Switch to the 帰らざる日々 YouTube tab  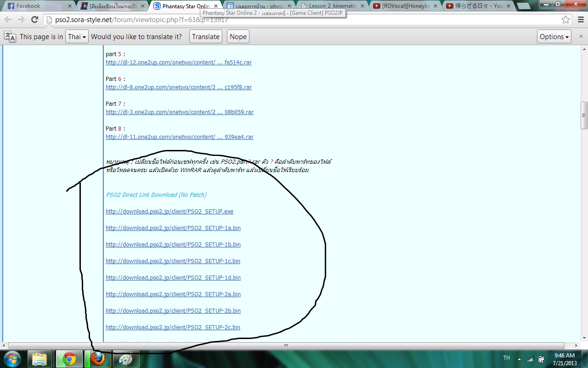478,6
